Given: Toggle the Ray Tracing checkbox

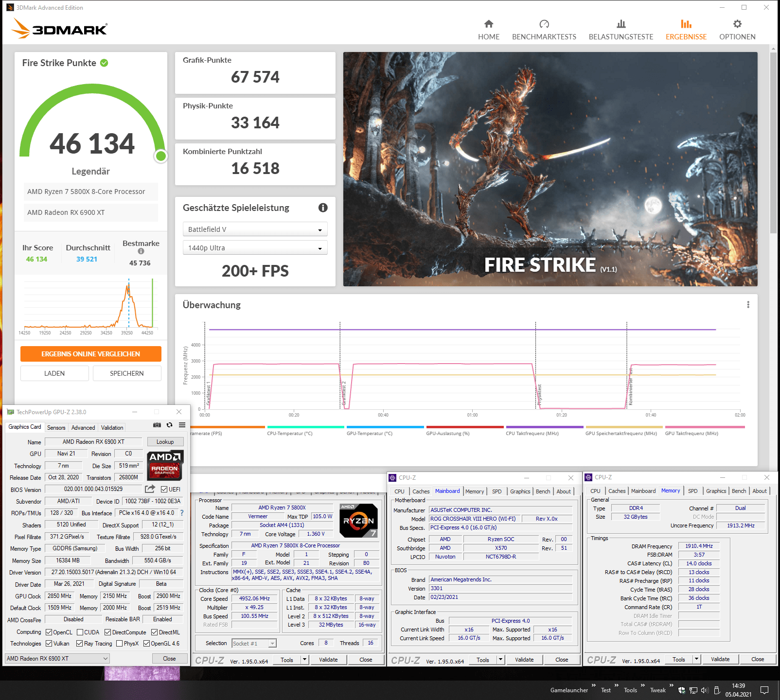Looking at the screenshot, I should (79, 644).
